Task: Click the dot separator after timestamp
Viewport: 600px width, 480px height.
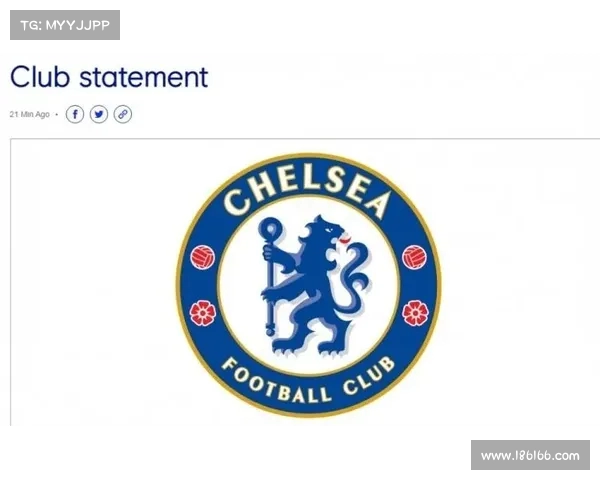Action: 57,114
